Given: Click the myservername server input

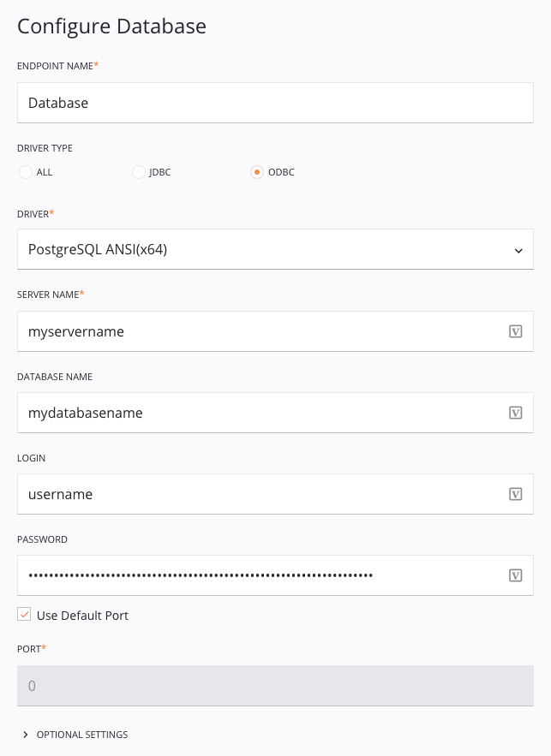Looking at the screenshot, I should (x=257, y=331).
